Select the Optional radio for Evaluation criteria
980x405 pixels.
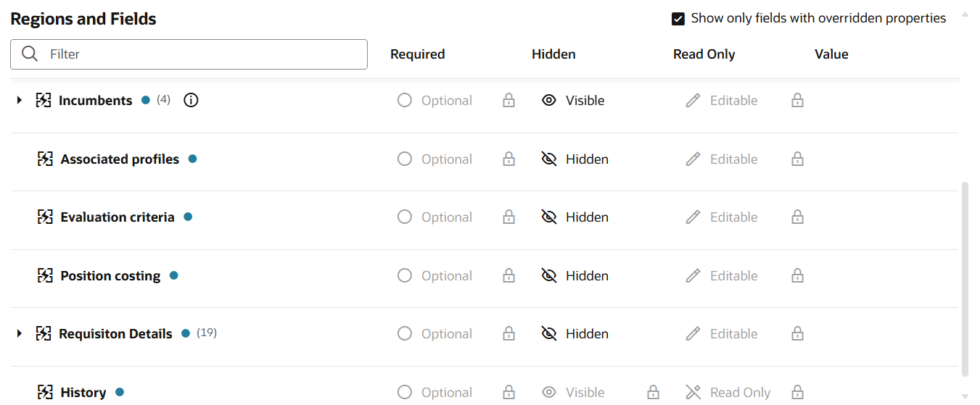pyautogui.click(x=405, y=217)
